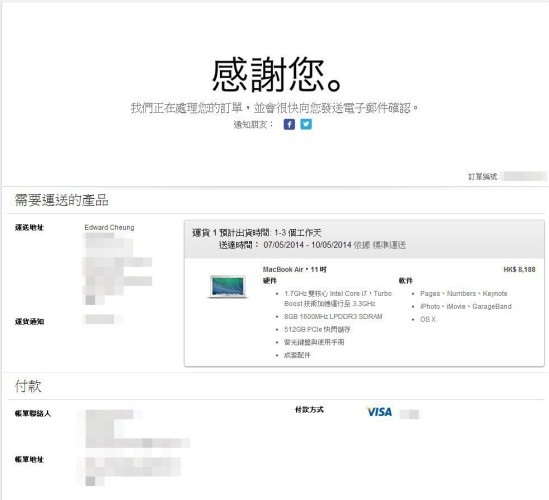Click the 需要運送的產品 section heading
This screenshot has width=549, height=500.
pyautogui.click(x=62, y=200)
